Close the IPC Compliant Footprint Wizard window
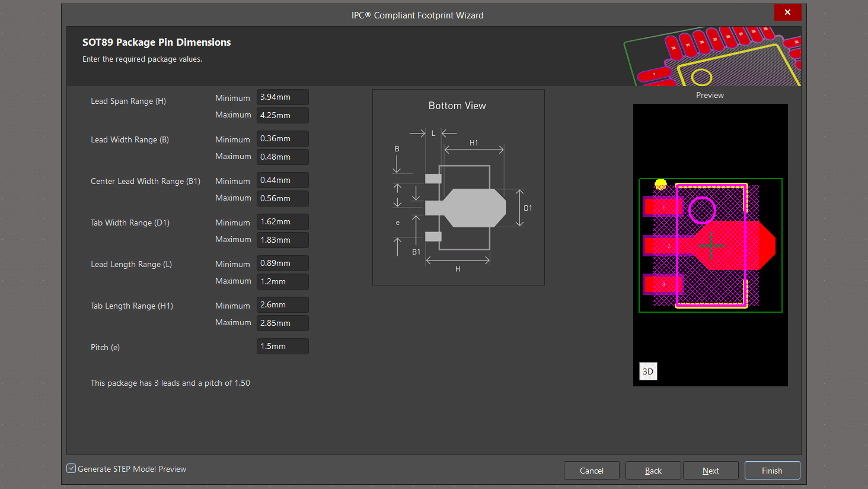Viewport: 868px width, 489px height. click(787, 12)
